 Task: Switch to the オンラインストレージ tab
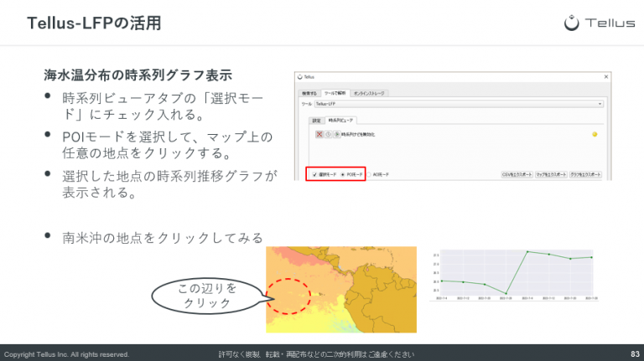[x=369, y=94]
